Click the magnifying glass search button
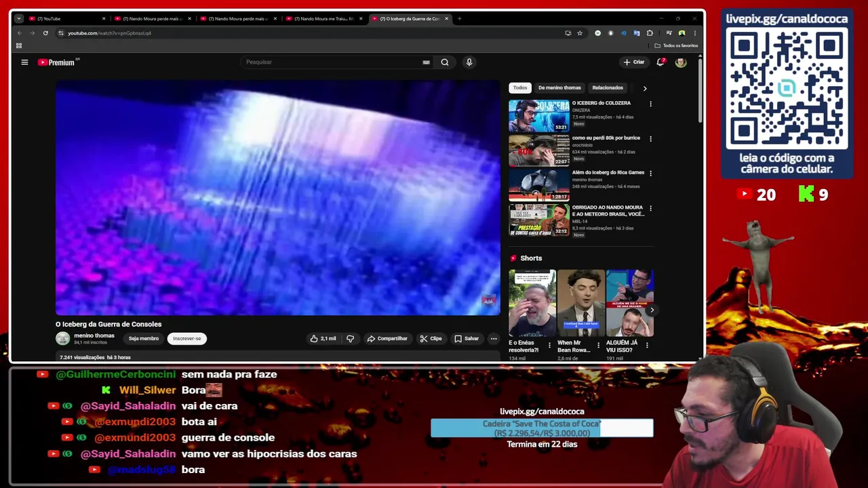This screenshot has height=488, width=868. tap(445, 62)
